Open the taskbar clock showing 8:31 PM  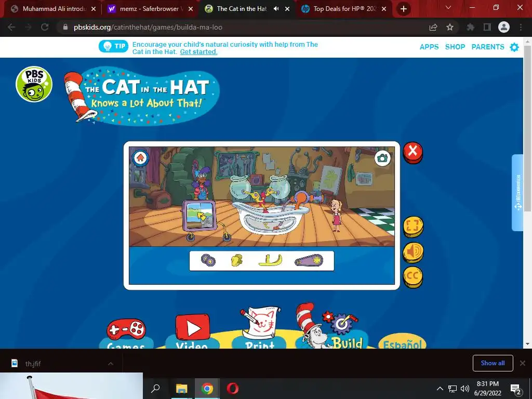[487, 389]
